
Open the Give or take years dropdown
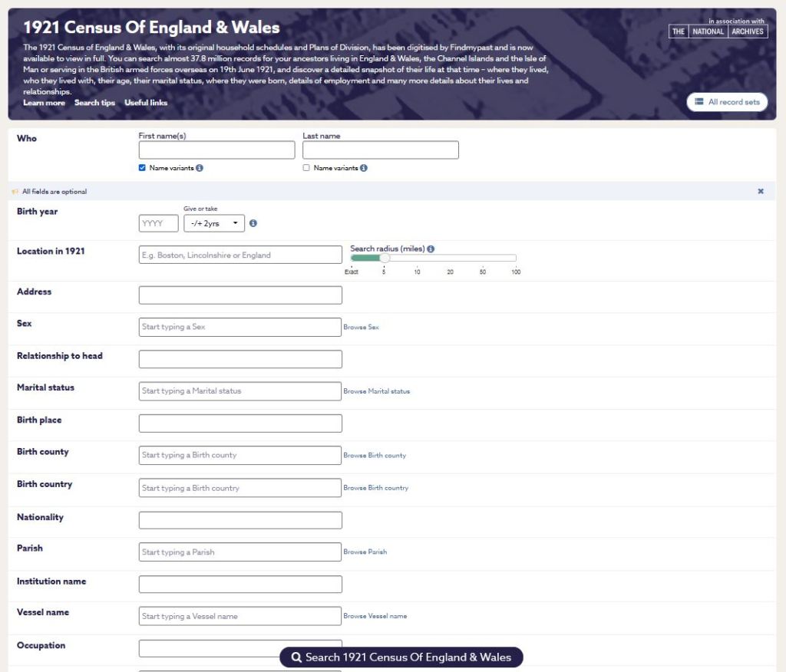214,223
